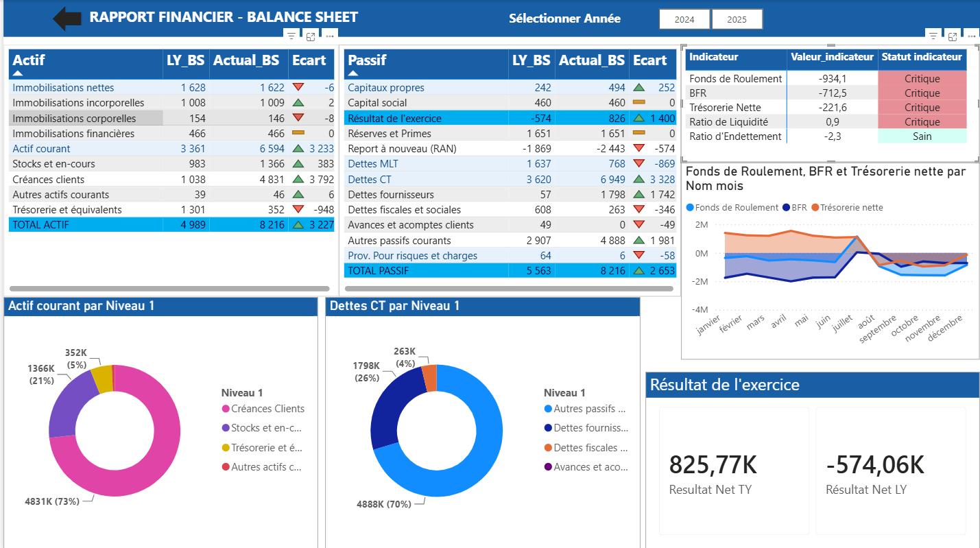This screenshot has height=548, width=980.
Task: Toggle Créances Clients legend entry
Action: (x=263, y=409)
